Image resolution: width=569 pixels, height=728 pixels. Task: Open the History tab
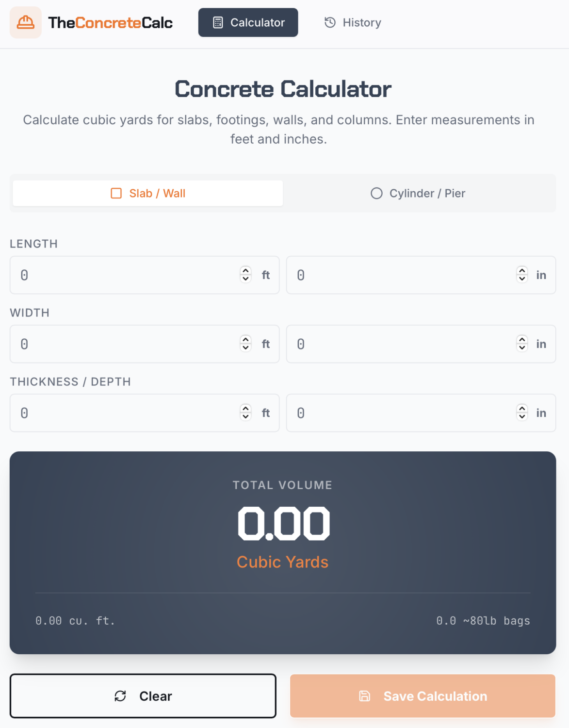(353, 22)
